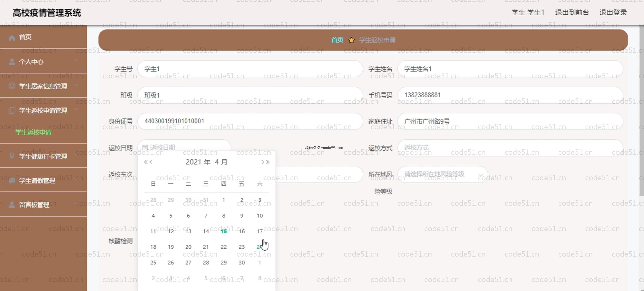The width and height of the screenshot is (644, 291).
Task: Click the 班级 input field
Action: (250, 95)
